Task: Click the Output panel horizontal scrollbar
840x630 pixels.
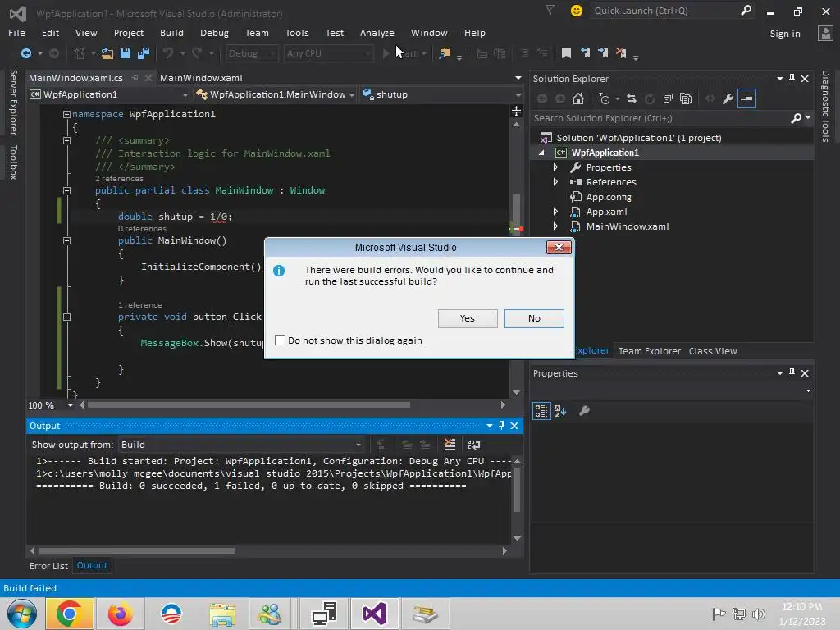Action: click(x=136, y=550)
